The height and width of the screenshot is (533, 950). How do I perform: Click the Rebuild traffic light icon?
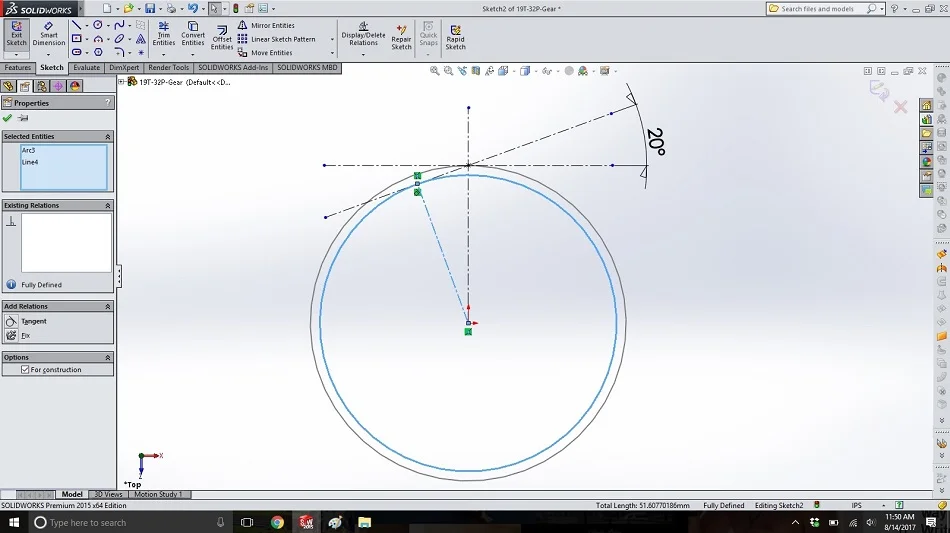[236, 8]
